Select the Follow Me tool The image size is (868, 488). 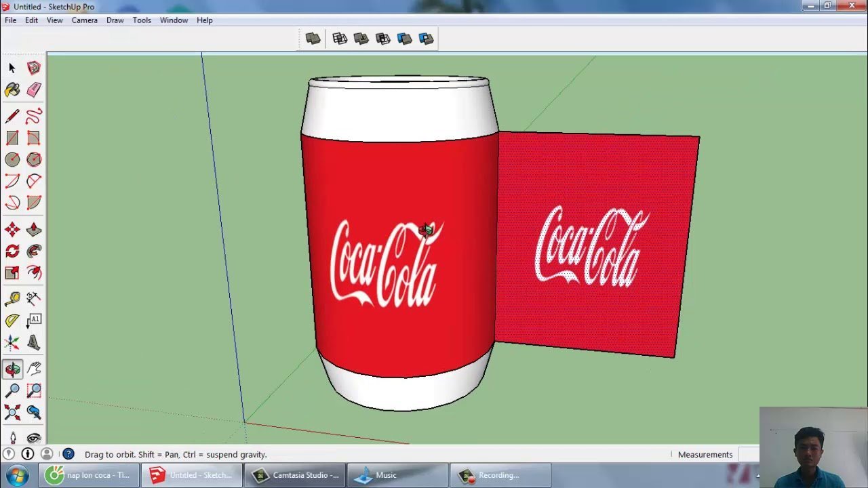pyautogui.click(x=34, y=251)
